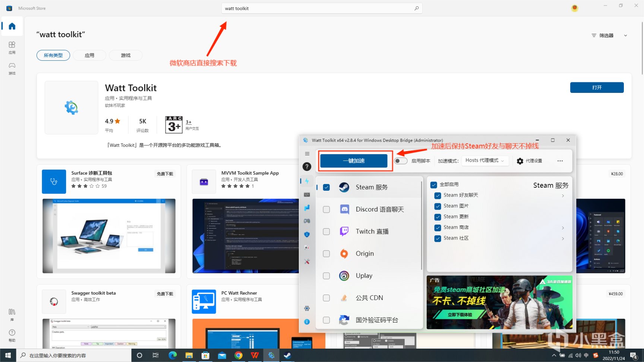
Task: Click free download for Surface 诊断工具包
Action: click(x=165, y=174)
